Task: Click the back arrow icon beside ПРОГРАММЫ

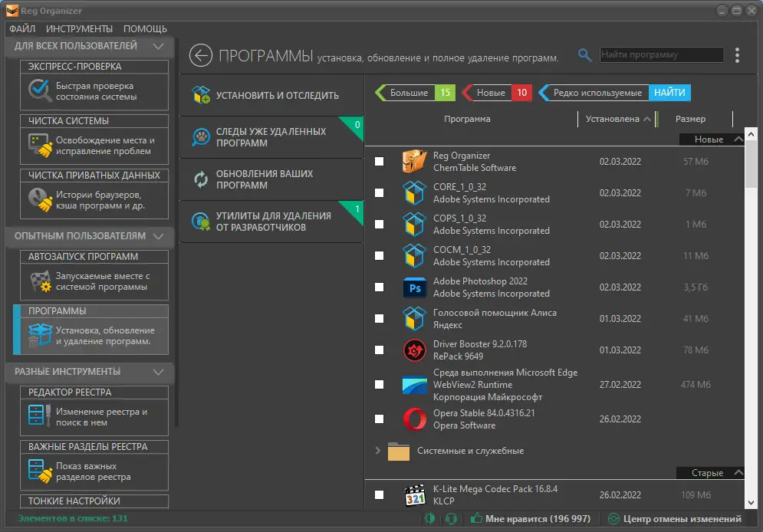Action: [x=200, y=55]
